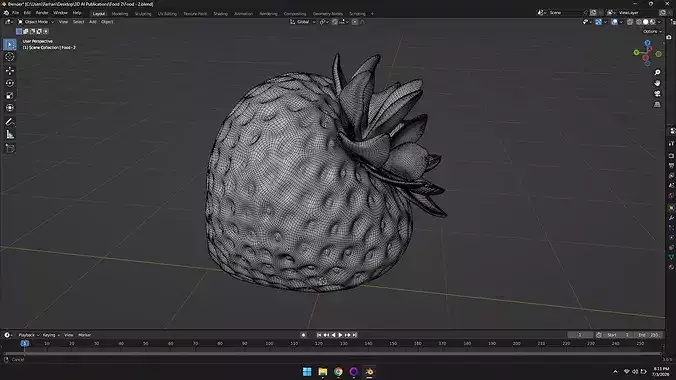Select the Cursor tool

tap(10, 57)
